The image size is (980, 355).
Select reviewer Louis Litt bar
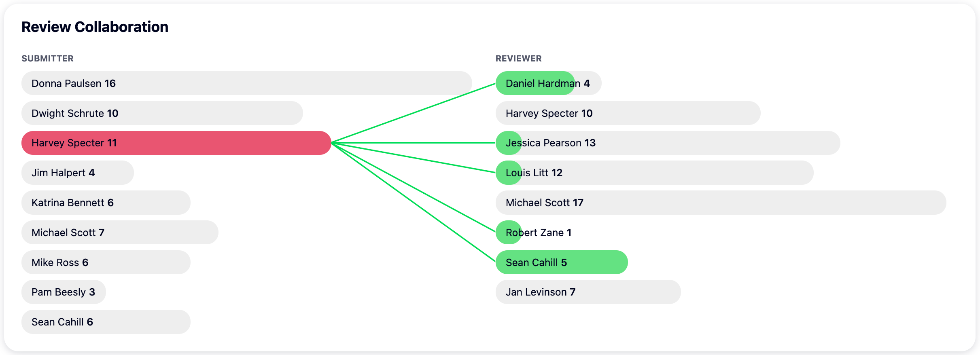tap(654, 173)
